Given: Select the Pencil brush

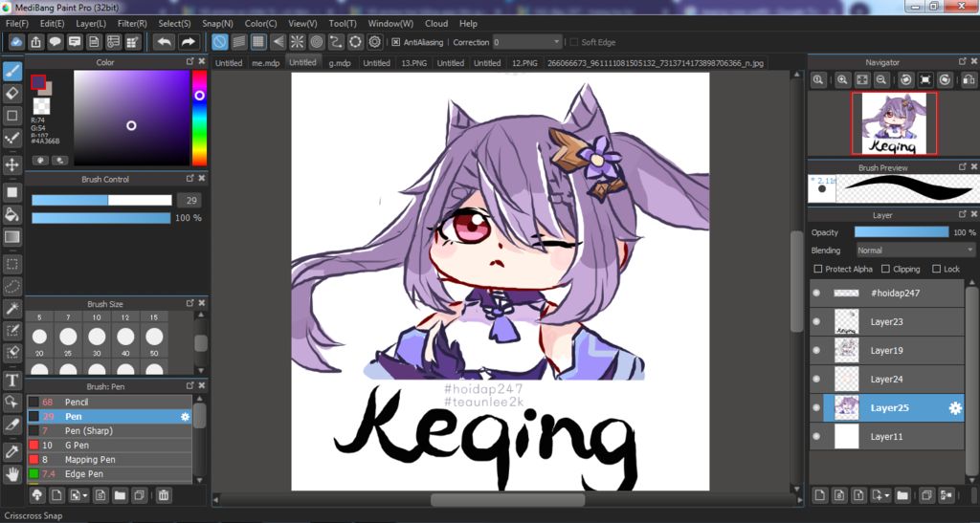Looking at the screenshot, I should coord(109,403).
